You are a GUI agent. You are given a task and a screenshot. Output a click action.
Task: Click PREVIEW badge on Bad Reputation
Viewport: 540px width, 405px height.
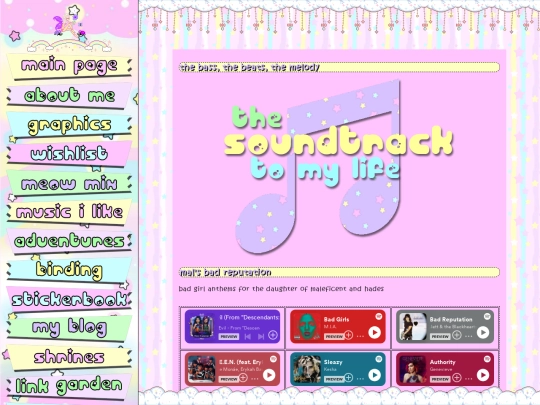pos(440,336)
